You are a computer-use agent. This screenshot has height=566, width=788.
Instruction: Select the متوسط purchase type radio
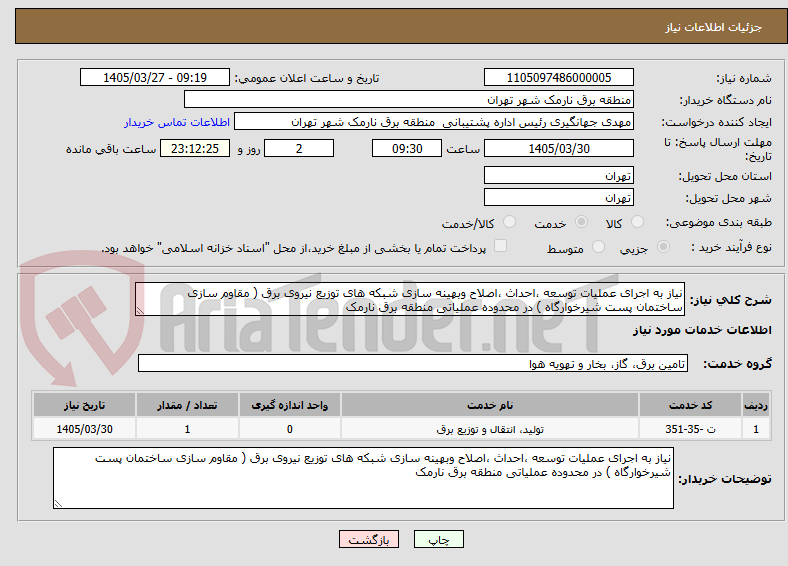coord(598,247)
